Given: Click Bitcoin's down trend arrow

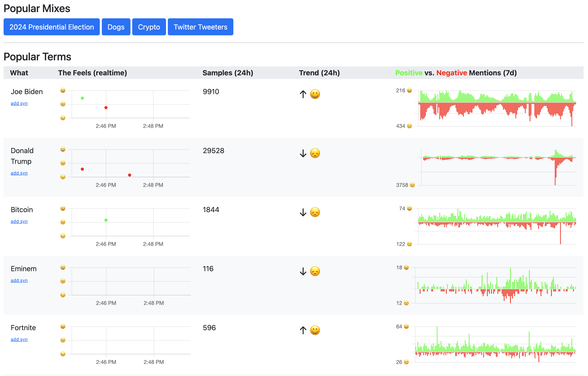Looking at the screenshot, I should [303, 212].
